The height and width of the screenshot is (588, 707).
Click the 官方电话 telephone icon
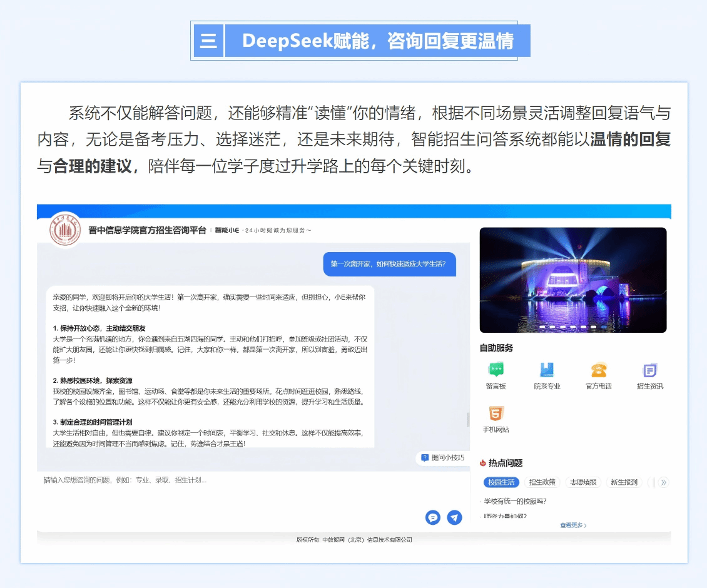(599, 370)
